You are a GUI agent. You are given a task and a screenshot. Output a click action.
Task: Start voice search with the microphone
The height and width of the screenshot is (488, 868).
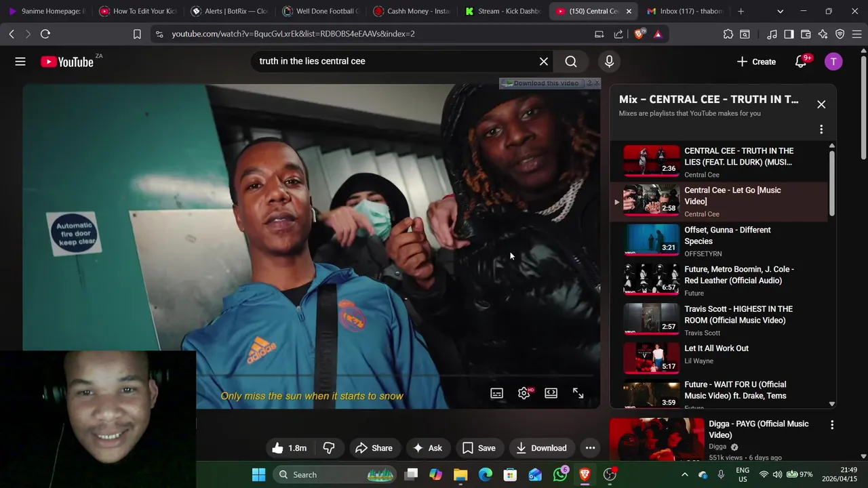609,62
